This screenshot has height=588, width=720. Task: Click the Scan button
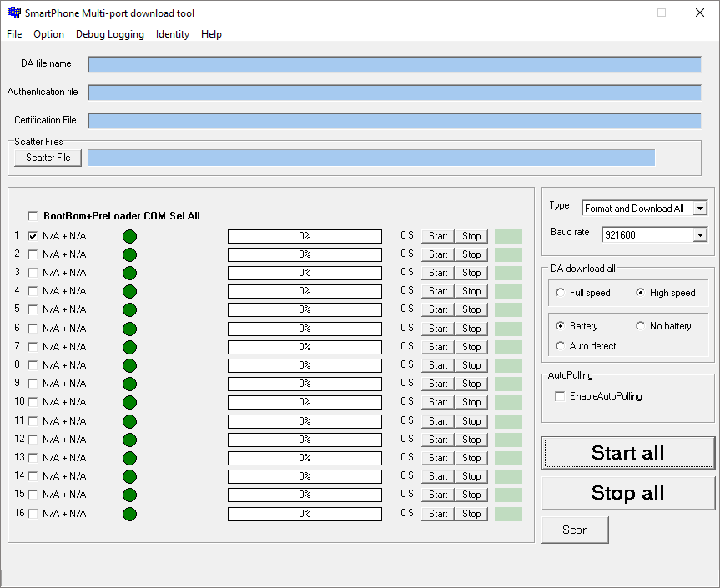click(x=575, y=530)
